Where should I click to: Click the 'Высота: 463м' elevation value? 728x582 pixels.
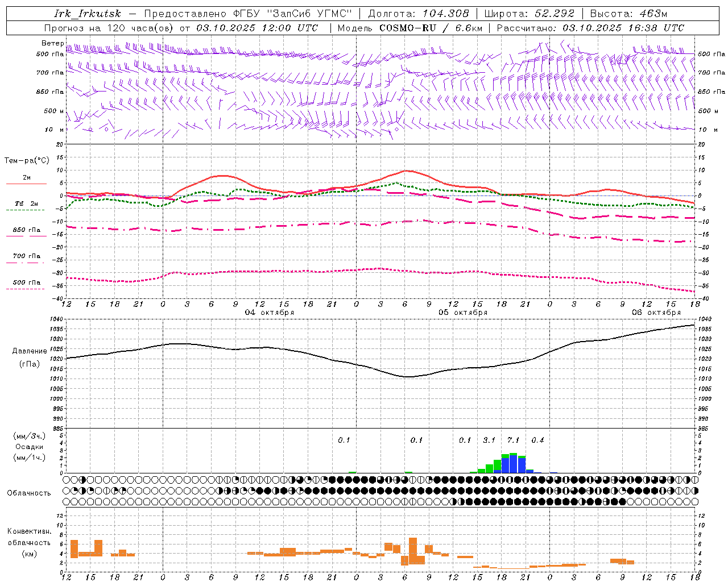(628, 14)
